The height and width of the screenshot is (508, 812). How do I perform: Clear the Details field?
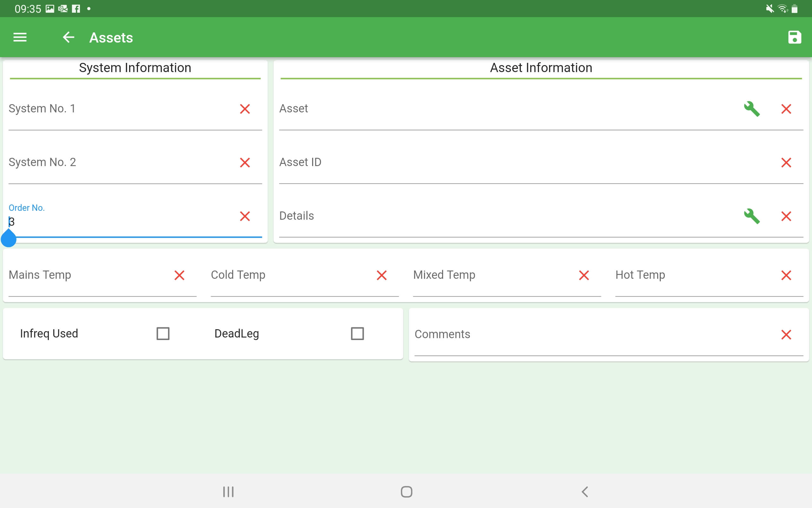[x=786, y=216]
